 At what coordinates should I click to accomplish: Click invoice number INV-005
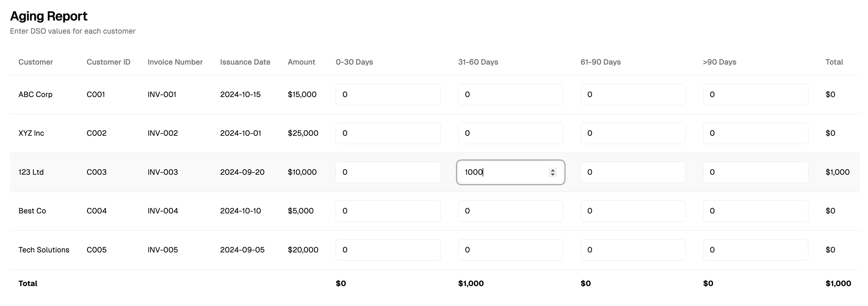163,250
